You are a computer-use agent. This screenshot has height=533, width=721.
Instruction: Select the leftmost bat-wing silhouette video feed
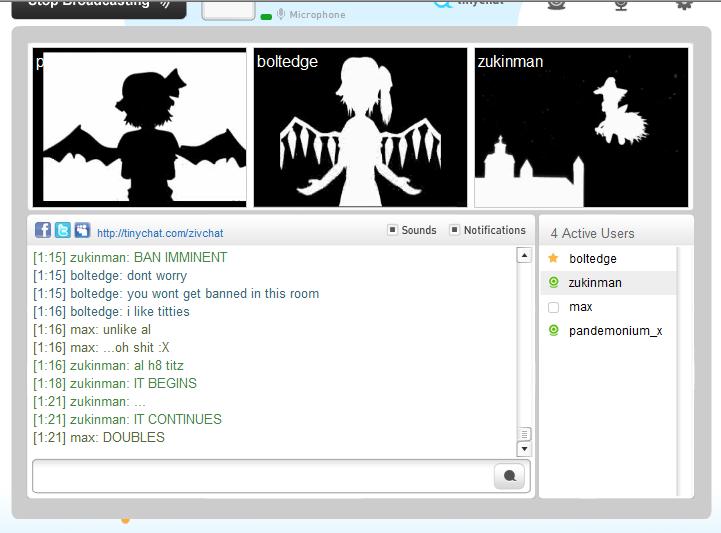(x=140, y=127)
